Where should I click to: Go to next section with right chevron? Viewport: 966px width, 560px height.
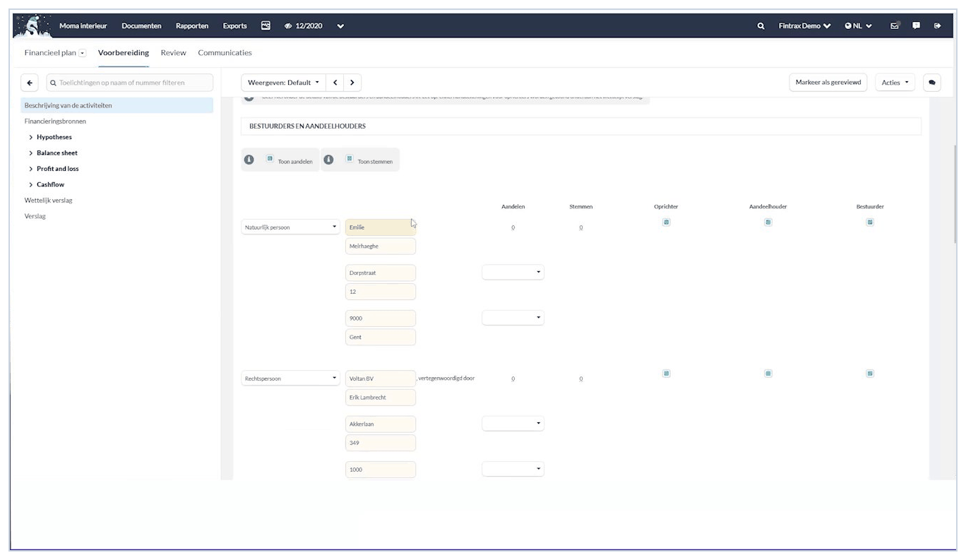[x=352, y=83]
